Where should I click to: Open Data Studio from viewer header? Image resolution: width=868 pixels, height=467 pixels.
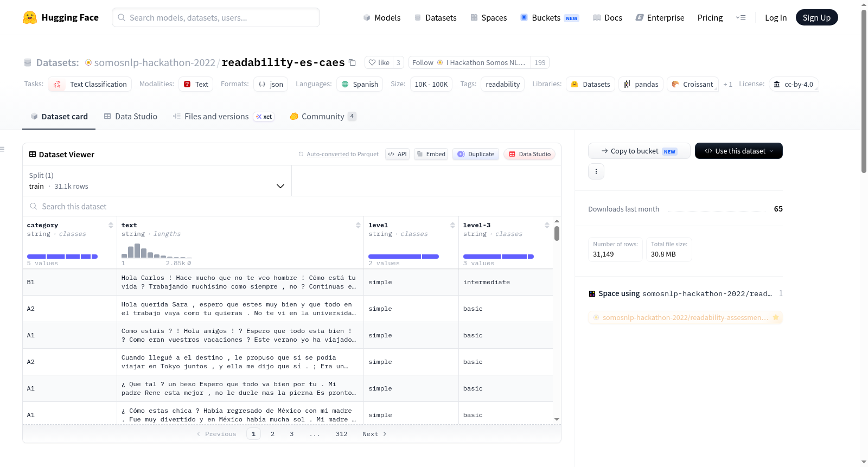tap(529, 154)
